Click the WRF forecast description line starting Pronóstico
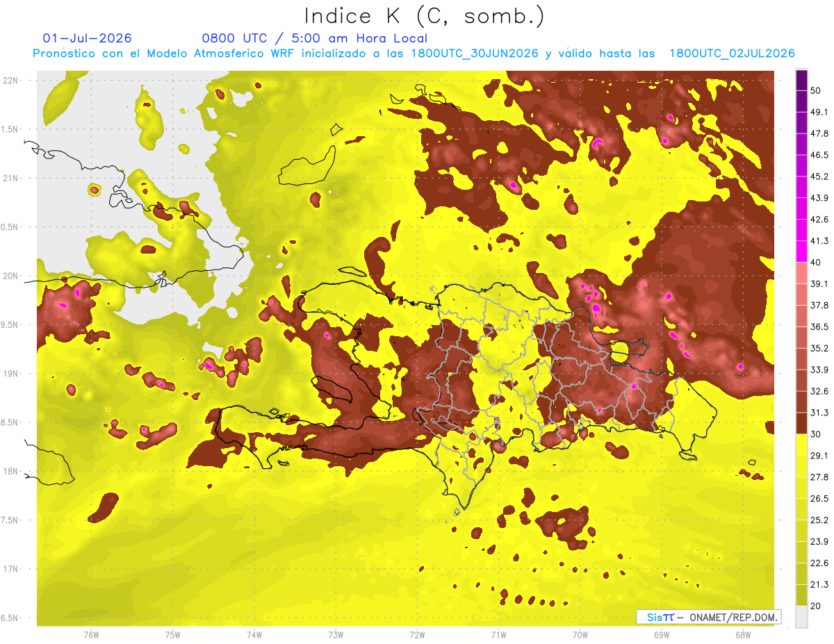834x644 pixels. point(414,53)
